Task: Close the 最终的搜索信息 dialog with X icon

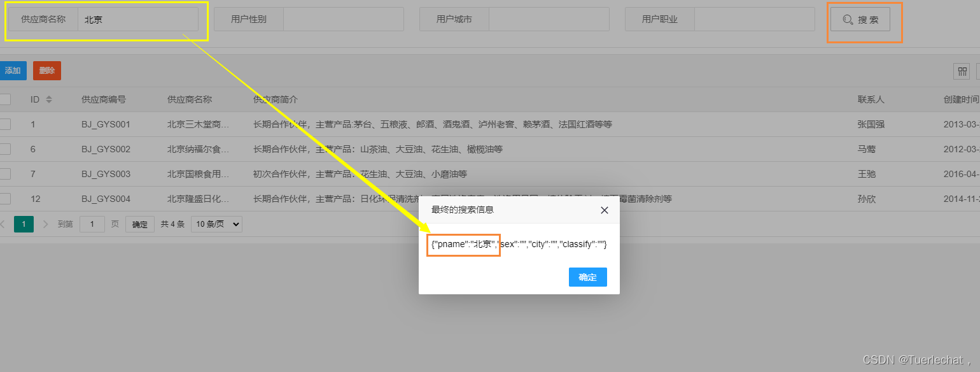Action: pyautogui.click(x=604, y=210)
